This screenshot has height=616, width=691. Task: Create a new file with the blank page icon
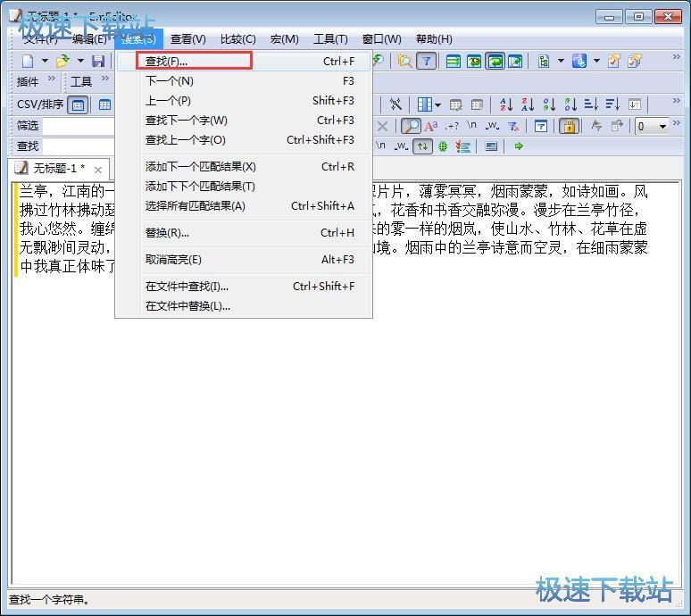[28, 61]
